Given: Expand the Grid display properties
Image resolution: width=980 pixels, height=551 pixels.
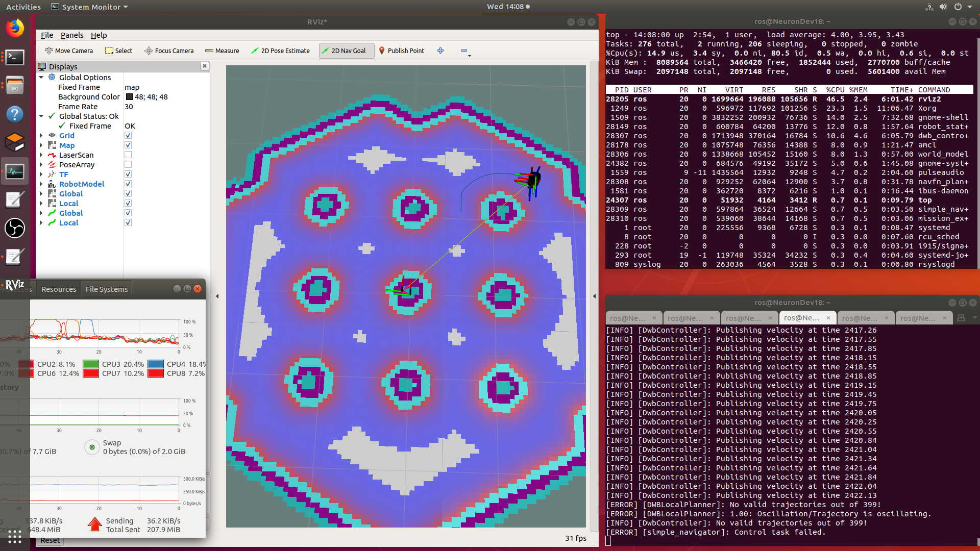Looking at the screenshot, I should (41, 135).
